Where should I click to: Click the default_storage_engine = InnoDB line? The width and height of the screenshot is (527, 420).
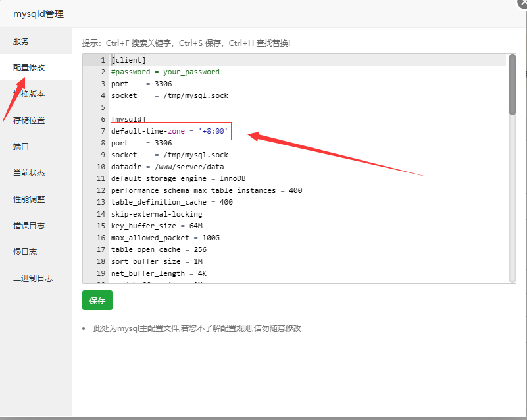[x=178, y=178]
